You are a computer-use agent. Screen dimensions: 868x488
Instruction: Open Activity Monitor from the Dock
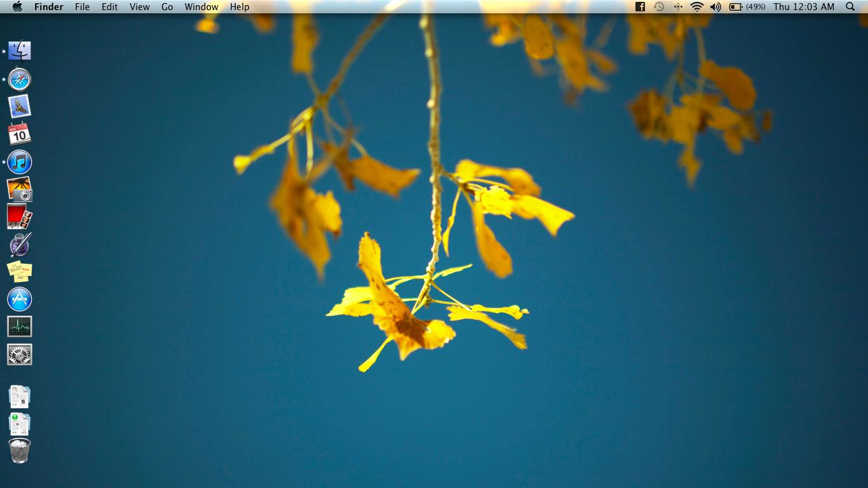[20, 327]
